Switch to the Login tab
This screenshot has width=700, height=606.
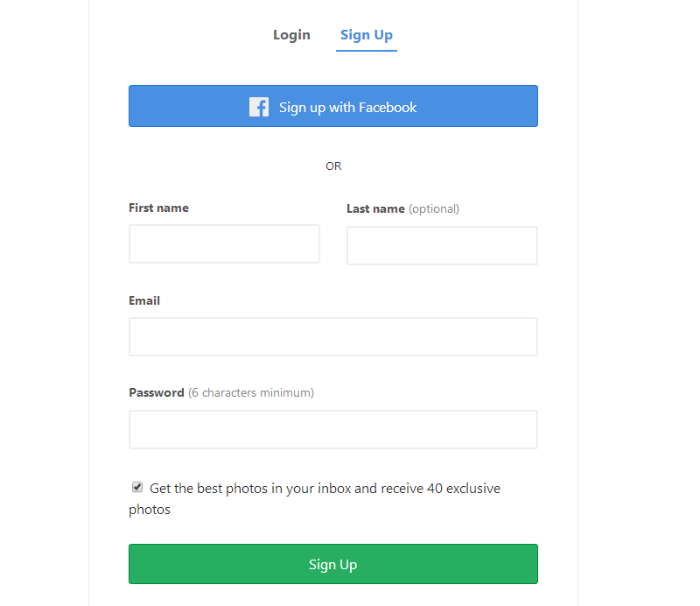point(291,35)
